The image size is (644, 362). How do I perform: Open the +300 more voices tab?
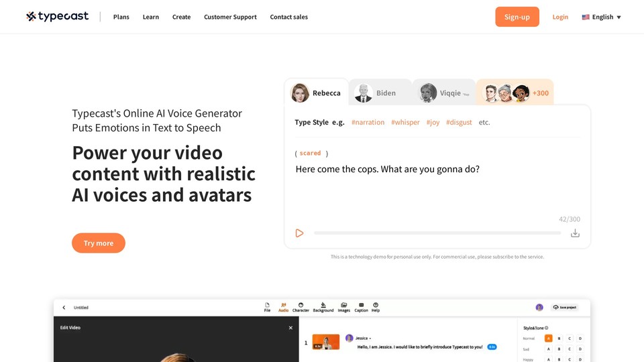tap(515, 93)
